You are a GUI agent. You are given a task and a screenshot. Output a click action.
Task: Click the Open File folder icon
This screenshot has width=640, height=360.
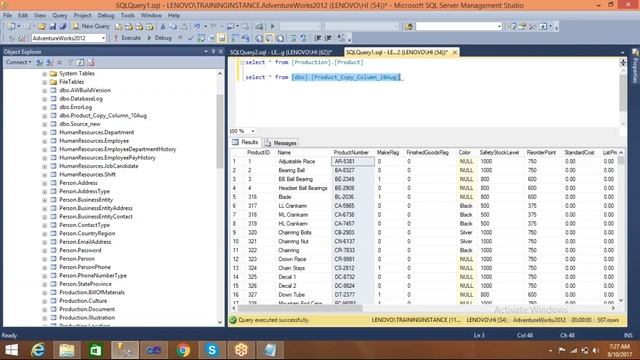[42, 27]
